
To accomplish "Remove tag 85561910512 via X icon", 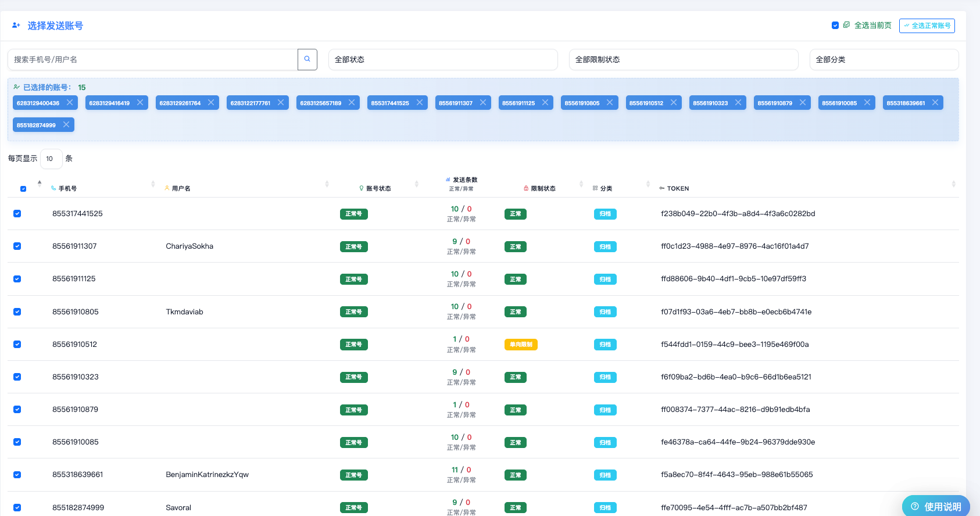I will [x=674, y=102].
